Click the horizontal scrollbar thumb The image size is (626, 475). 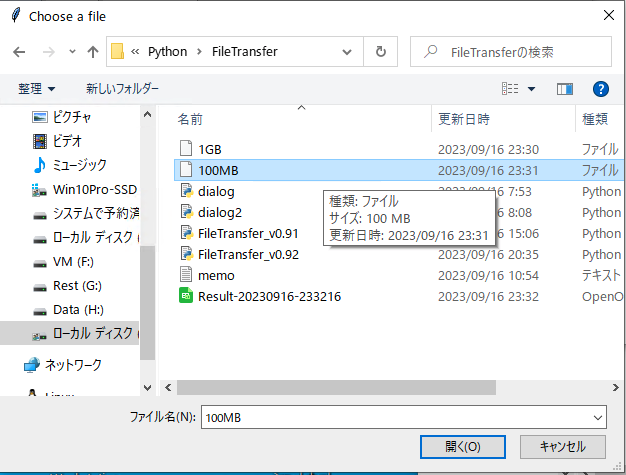336,387
